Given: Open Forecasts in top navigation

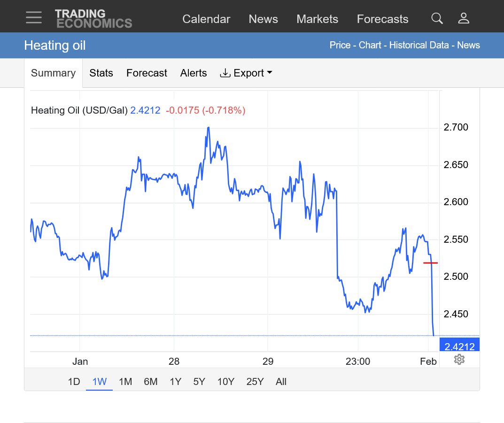Looking at the screenshot, I should pos(382,19).
